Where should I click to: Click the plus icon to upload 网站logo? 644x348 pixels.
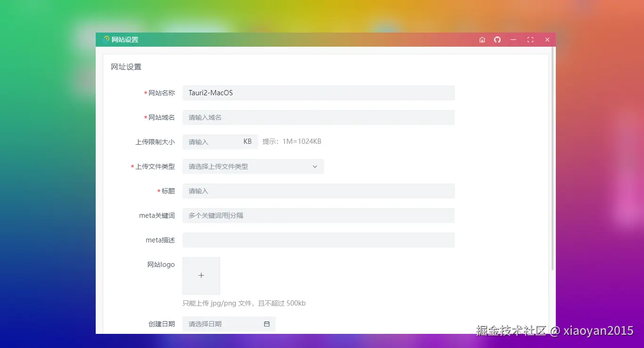click(201, 275)
